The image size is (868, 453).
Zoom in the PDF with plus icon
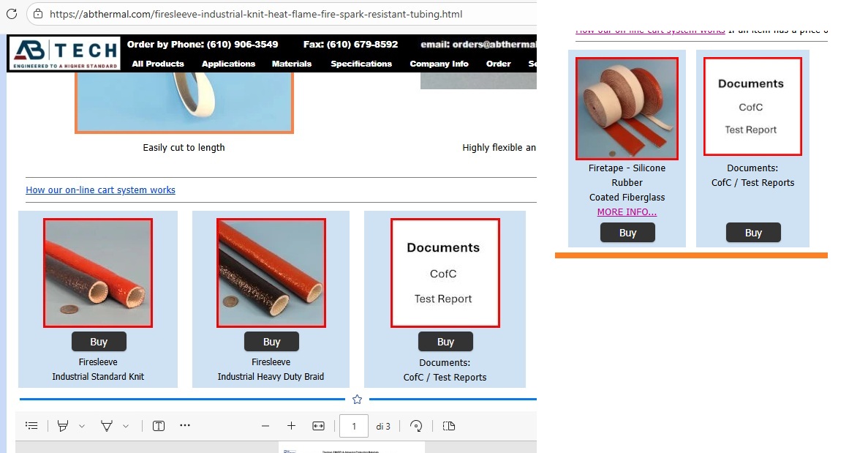coord(291,426)
